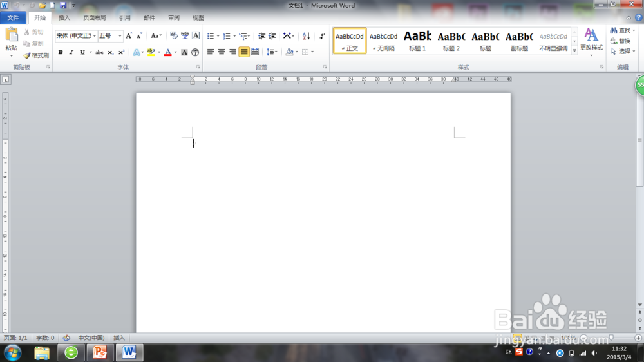644x362 pixels.
Task: Toggle italic formatting
Action: click(x=71, y=52)
